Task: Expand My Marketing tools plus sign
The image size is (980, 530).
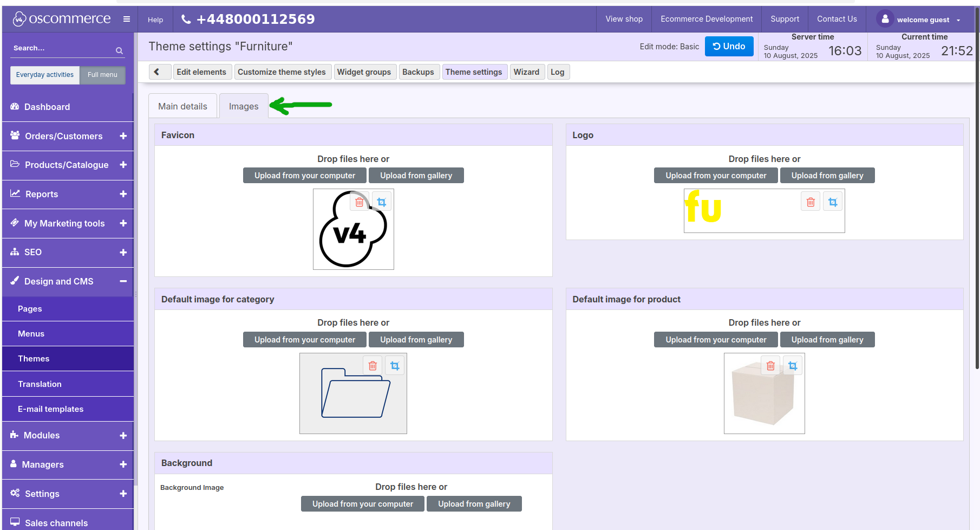Action: tap(123, 223)
